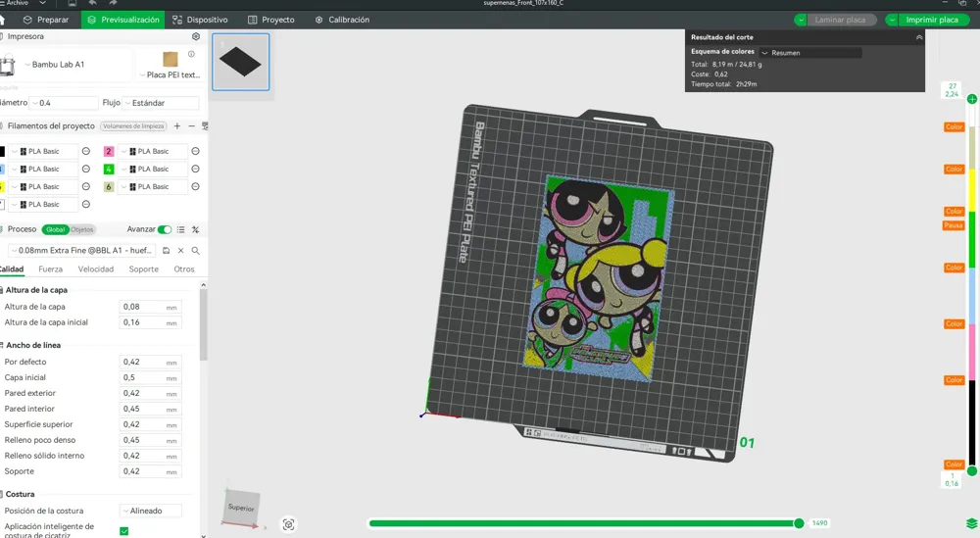Click the process settings icon next to list icon

(x=196, y=229)
